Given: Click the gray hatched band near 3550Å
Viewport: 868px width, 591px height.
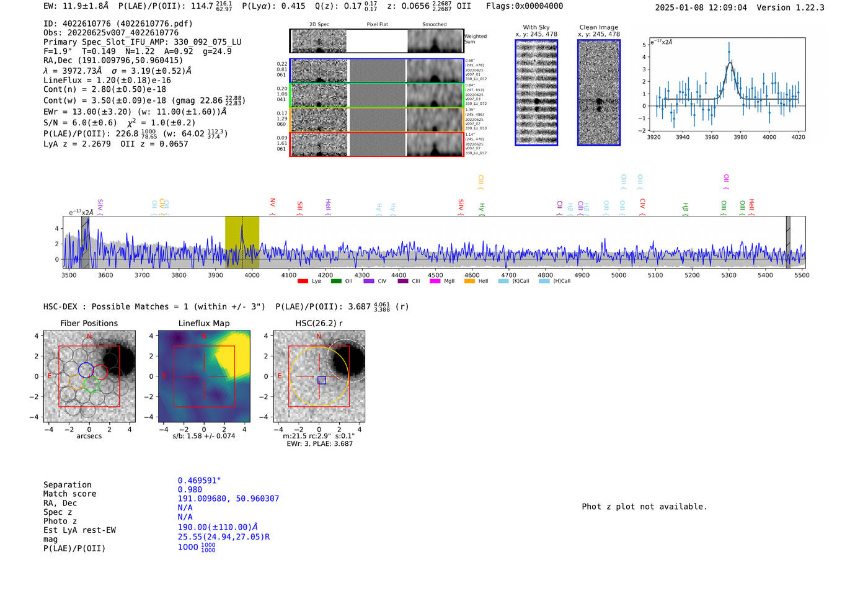Looking at the screenshot, I should (x=86, y=242).
